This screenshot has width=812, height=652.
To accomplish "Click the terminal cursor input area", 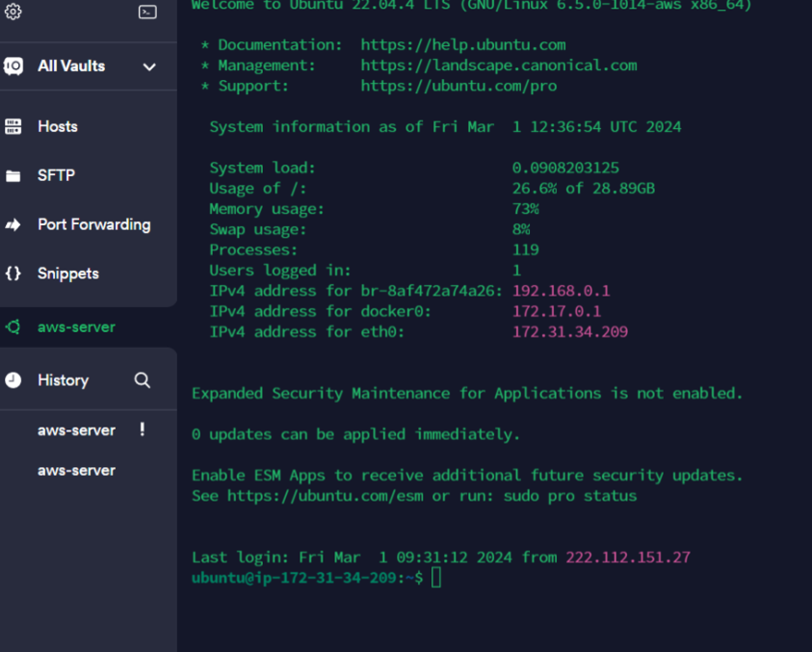I will [438, 577].
